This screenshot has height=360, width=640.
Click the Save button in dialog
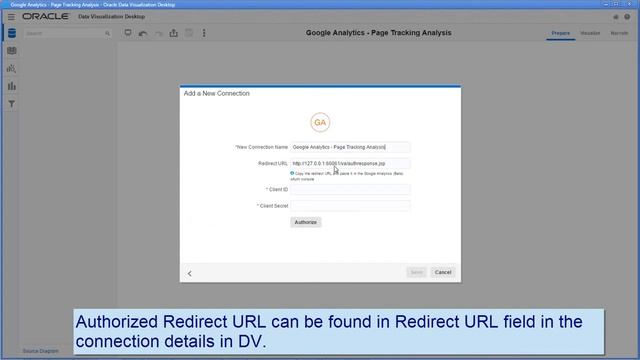416,272
